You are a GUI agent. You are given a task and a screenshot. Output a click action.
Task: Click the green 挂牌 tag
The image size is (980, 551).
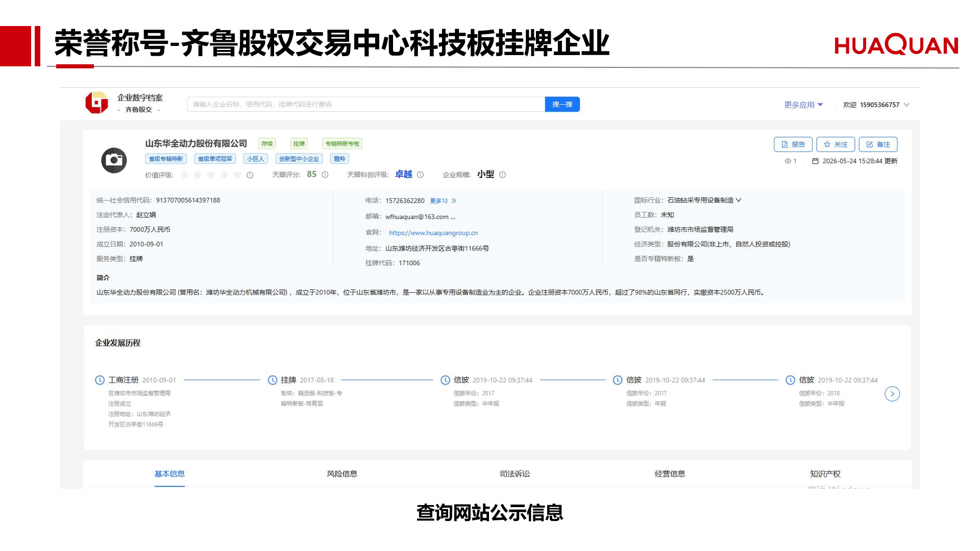pos(299,144)
